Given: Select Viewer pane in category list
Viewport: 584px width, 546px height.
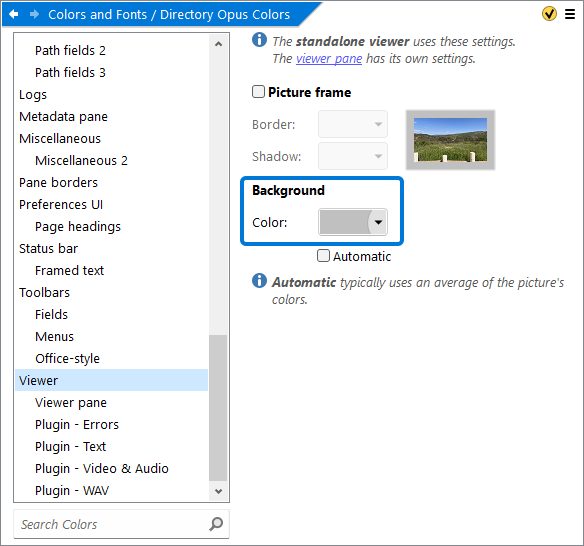Looking at the screenshot, I should point(71,402).
